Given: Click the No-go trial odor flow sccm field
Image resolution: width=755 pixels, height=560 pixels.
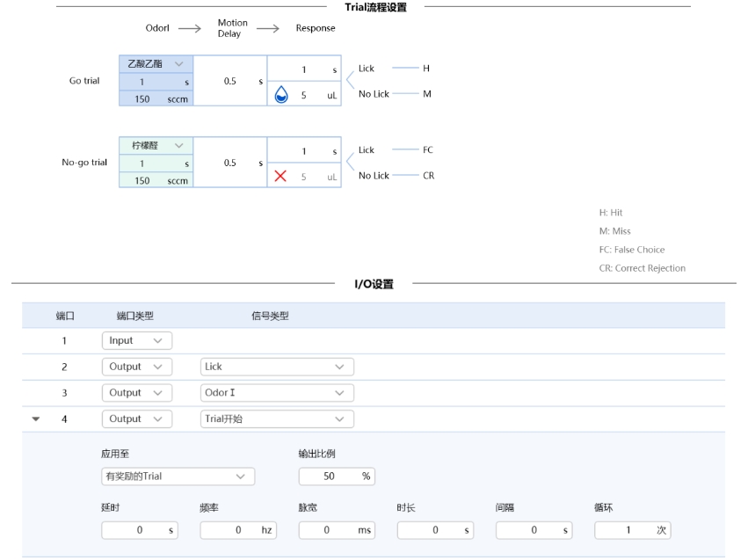Looking at the screenshot, I should 155,180.
